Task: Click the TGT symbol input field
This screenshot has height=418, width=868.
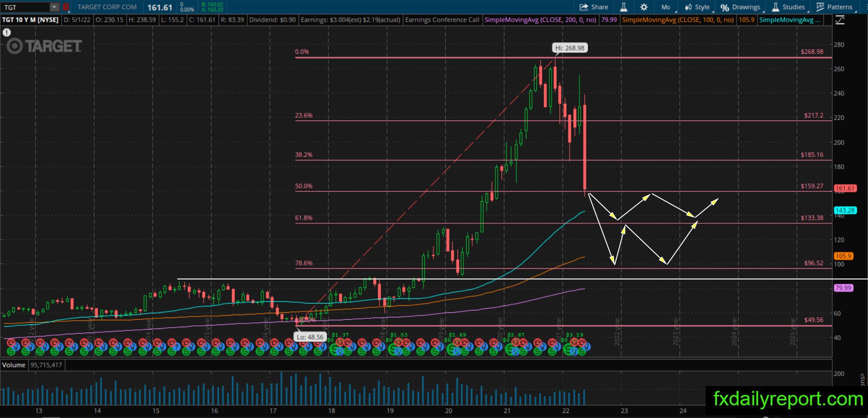Action: coord(26,7)
